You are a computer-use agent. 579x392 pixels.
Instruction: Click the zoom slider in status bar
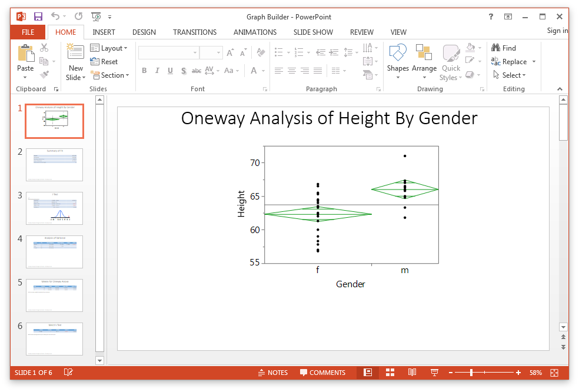click(471, 373)
